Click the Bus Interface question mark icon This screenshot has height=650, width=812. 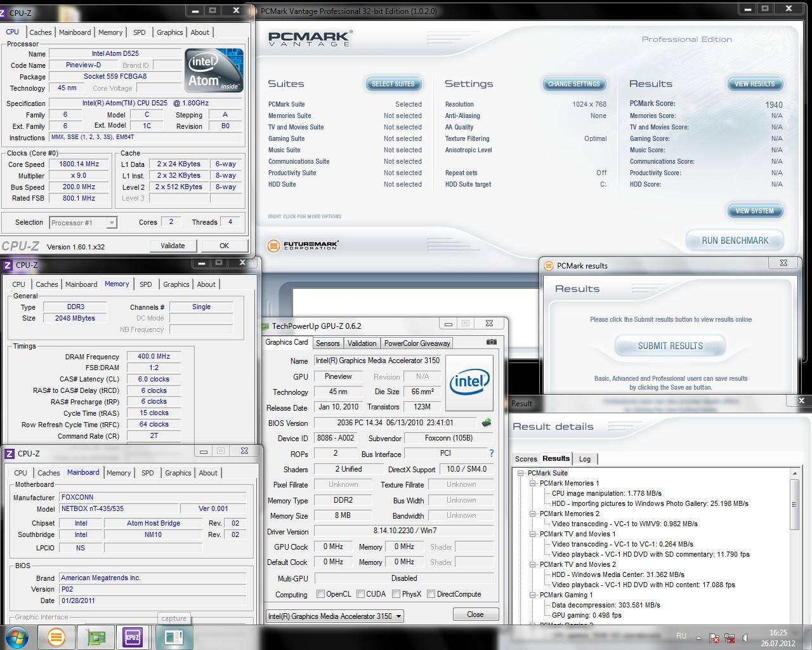(492, 454)
